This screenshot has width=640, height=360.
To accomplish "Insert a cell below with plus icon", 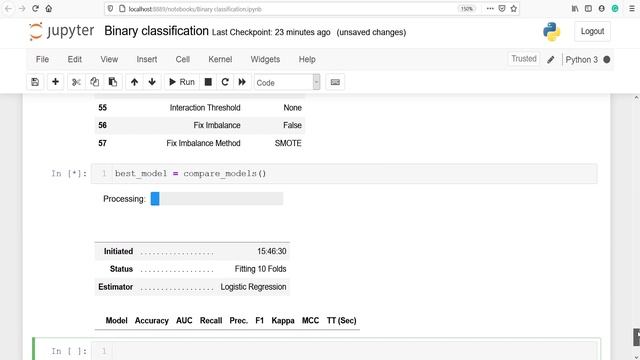I will (56, 82).
